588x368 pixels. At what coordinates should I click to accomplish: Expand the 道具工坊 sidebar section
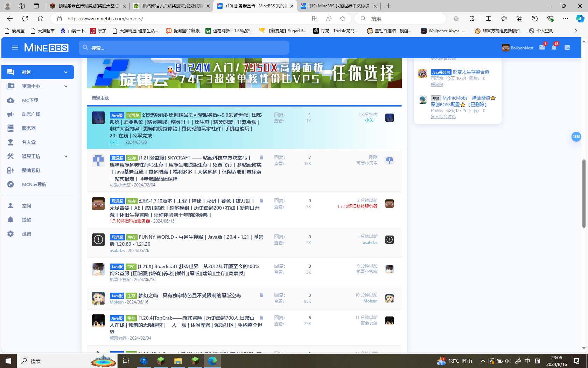(66, 156)
